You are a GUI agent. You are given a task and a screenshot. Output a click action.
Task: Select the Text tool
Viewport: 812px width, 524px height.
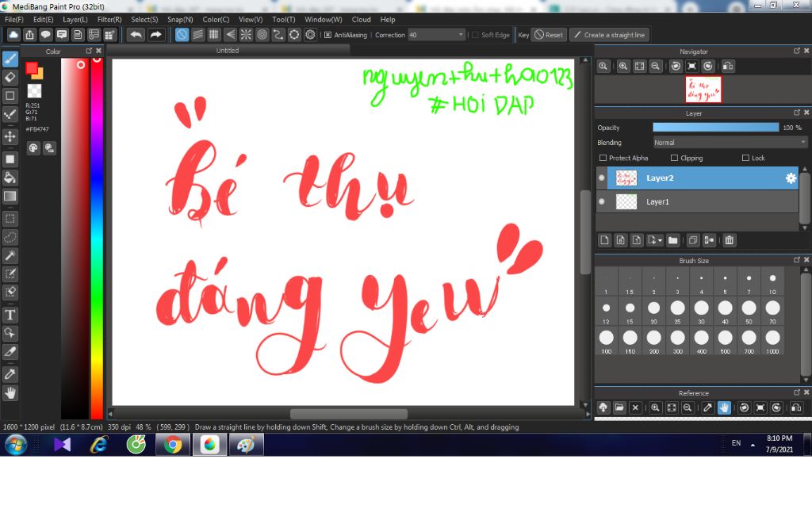pyautogui.click(x=10, y=315)
